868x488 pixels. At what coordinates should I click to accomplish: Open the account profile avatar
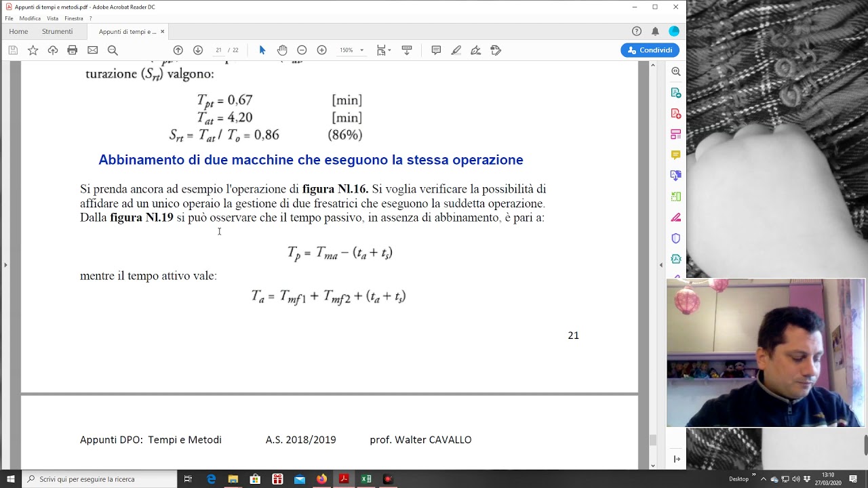(674, 31)
